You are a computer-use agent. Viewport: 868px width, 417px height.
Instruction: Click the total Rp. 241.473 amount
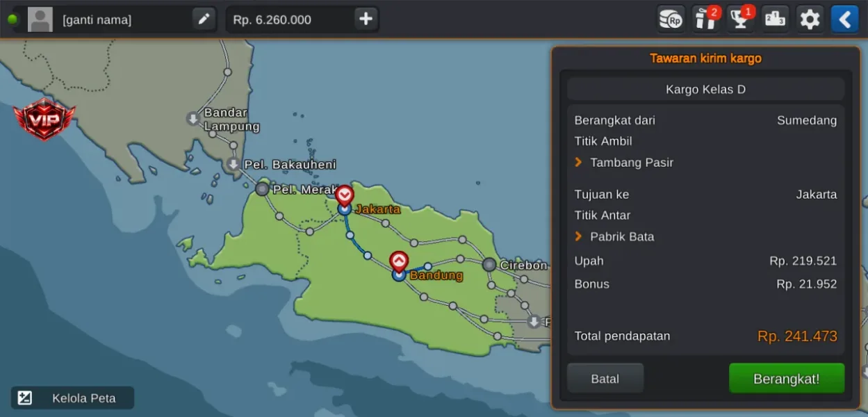click(798, 336)
